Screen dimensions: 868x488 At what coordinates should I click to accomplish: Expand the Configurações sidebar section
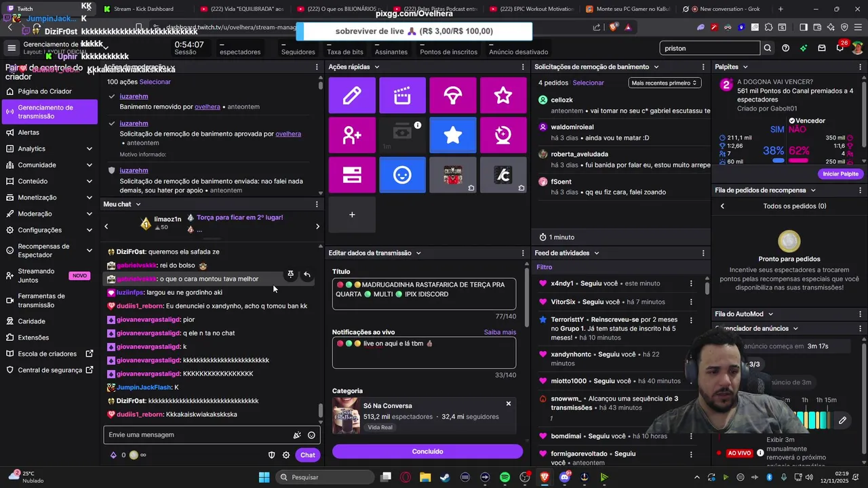[90, 230]
